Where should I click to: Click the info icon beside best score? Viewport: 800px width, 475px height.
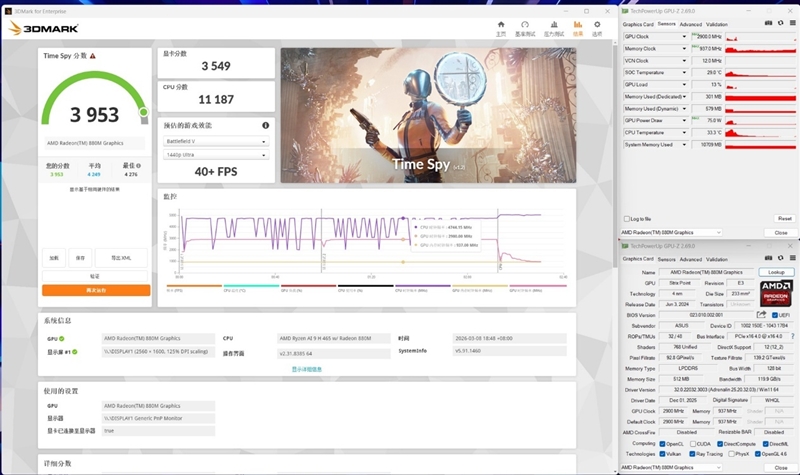click(138, 166)
